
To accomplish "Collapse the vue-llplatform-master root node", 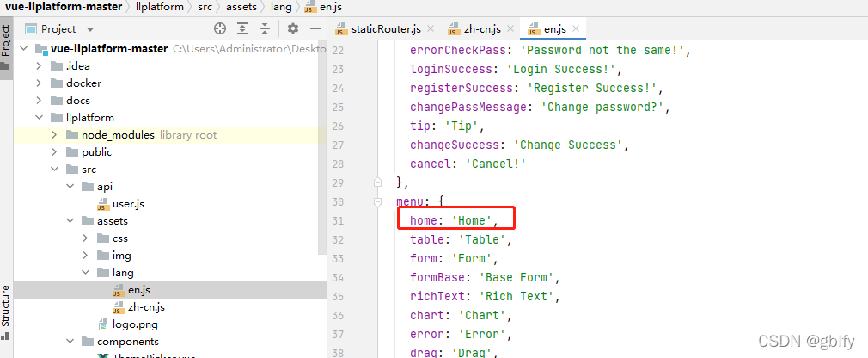I will tap(23, 49).
